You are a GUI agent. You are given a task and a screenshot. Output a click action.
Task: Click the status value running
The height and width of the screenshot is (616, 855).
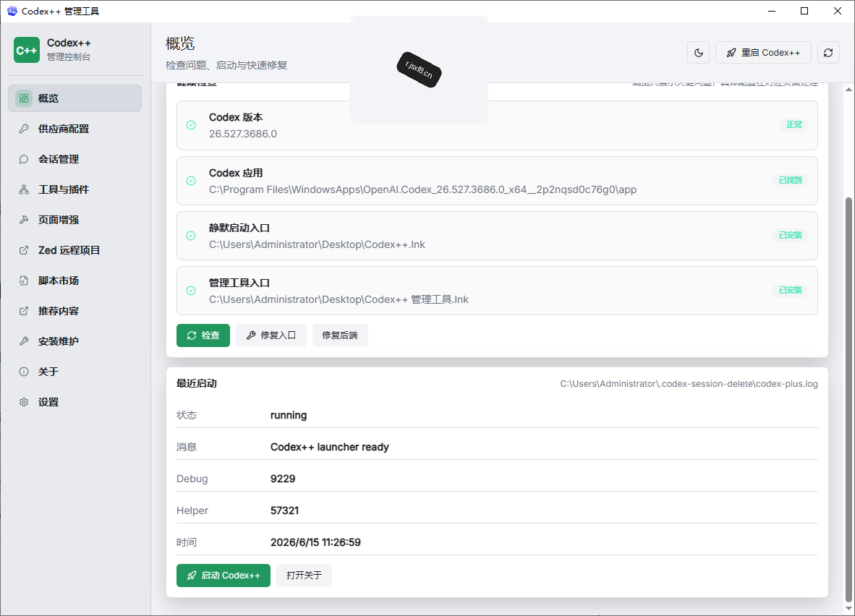(289, 416)
